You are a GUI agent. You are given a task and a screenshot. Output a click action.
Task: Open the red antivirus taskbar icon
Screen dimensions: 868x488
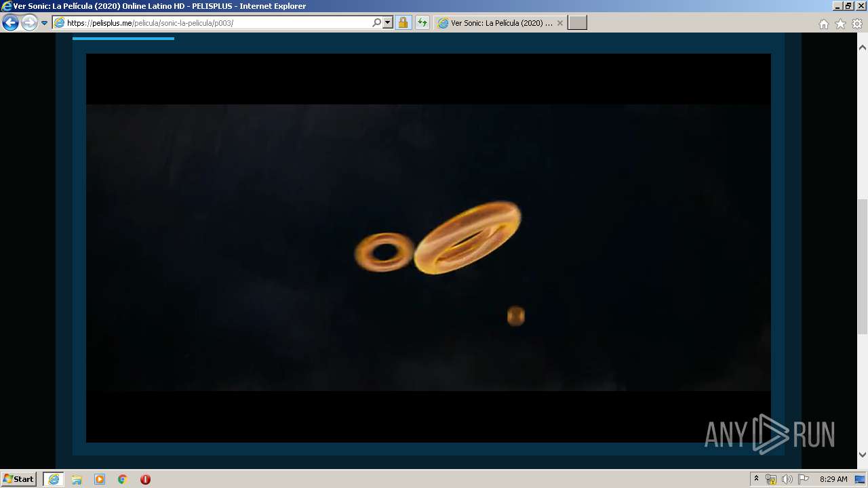click(145, 479)
